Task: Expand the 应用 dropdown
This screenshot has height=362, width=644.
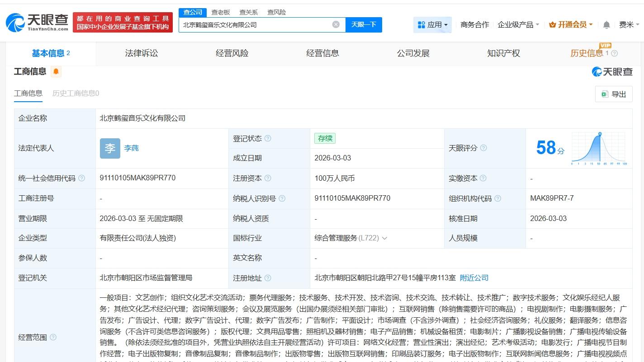Action: coord(432,25)
